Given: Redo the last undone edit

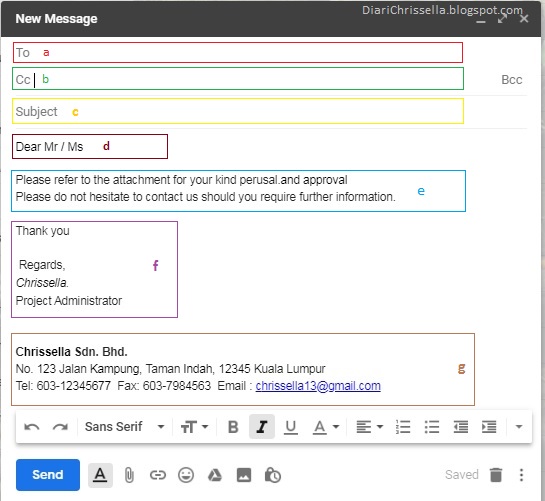Looking at the screenshot, I should 60,427.
